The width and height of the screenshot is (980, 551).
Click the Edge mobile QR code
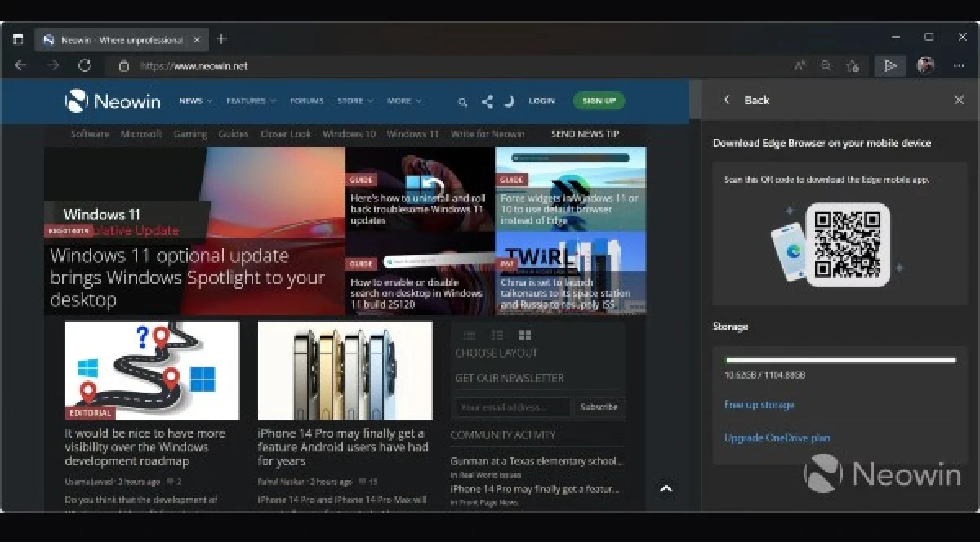(848, 244)
